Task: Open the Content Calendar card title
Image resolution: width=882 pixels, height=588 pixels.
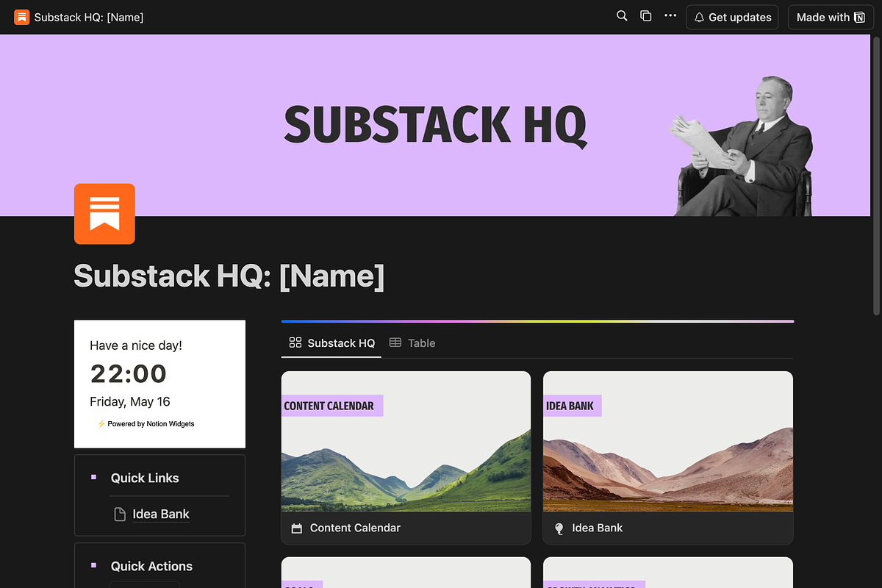Action: pyautogui.click(x=355, y=528)
